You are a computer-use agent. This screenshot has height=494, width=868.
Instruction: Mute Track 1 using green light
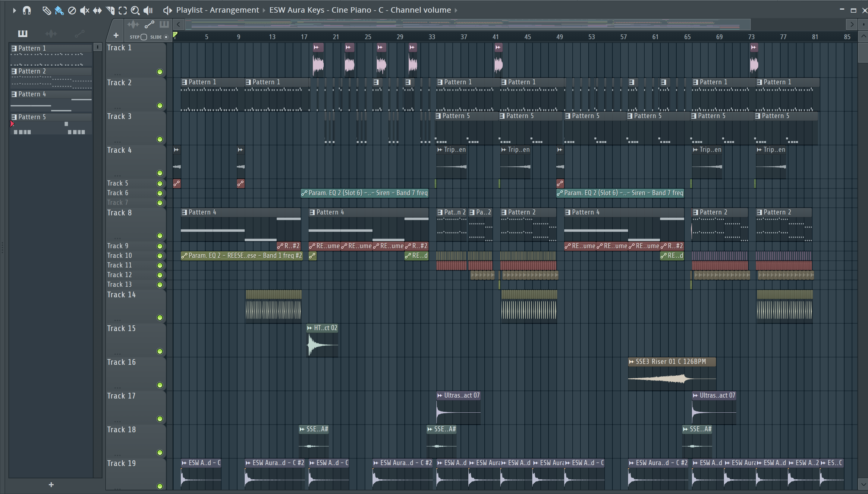[x=159, y=72]
